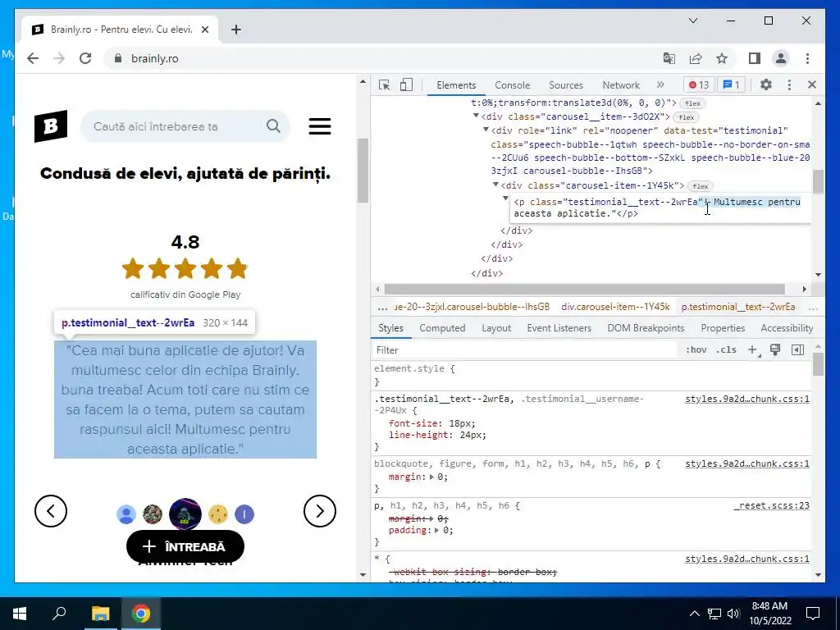This screenshot has width=840, height=630.
Task: Switch to the Sources tab
Action: pyautogui.click(x=566, y=85)
